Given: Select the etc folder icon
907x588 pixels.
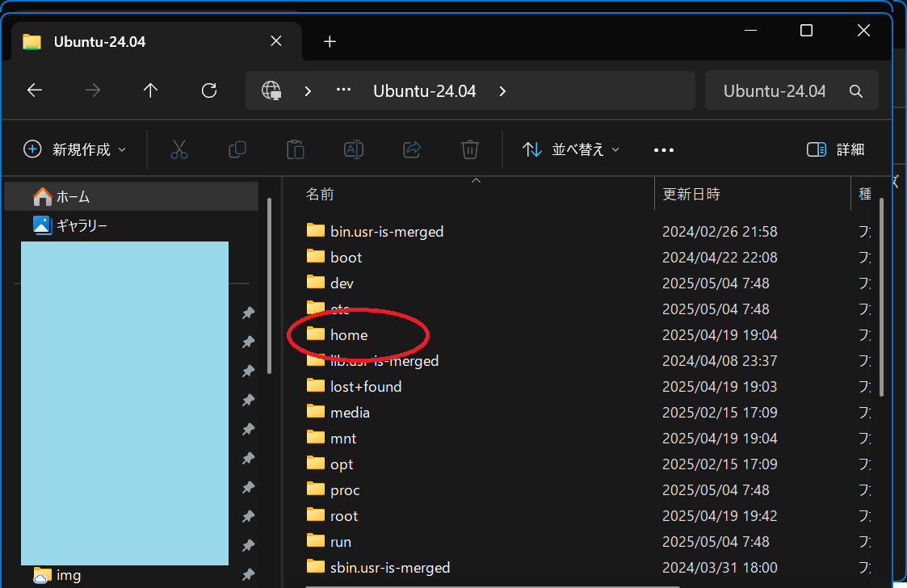Looking at the screenshot, I should point(315,307).
